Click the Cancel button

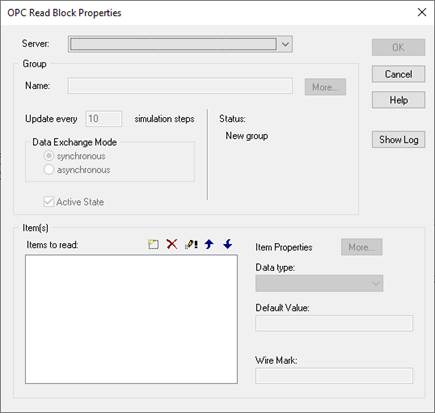click(398, 74)
